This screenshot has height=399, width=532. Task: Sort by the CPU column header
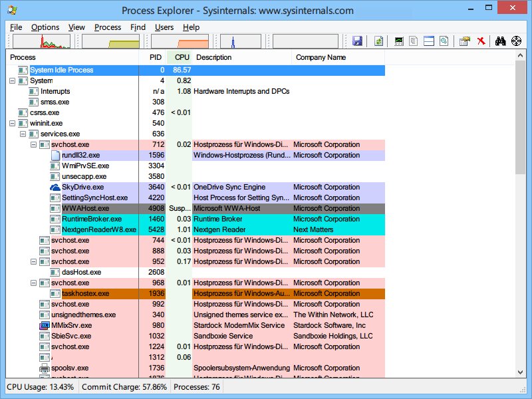180,57
